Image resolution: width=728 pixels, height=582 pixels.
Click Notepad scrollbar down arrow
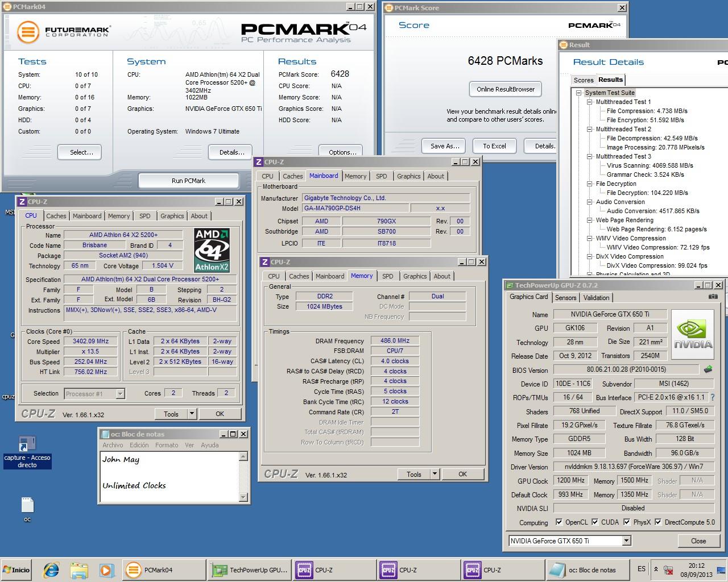point(243,497)
